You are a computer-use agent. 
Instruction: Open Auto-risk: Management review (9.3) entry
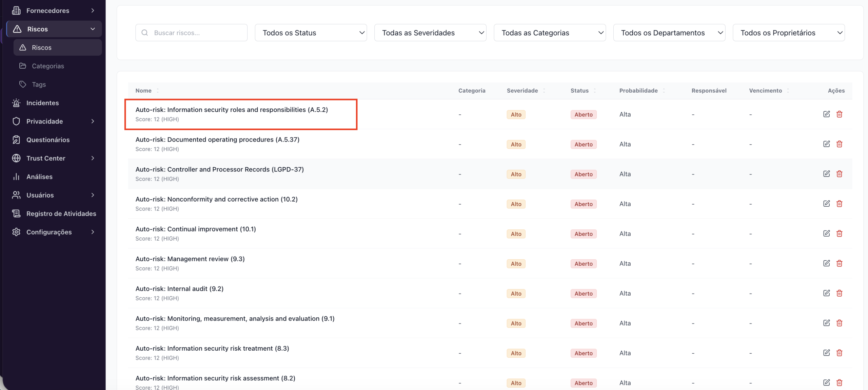190,259
